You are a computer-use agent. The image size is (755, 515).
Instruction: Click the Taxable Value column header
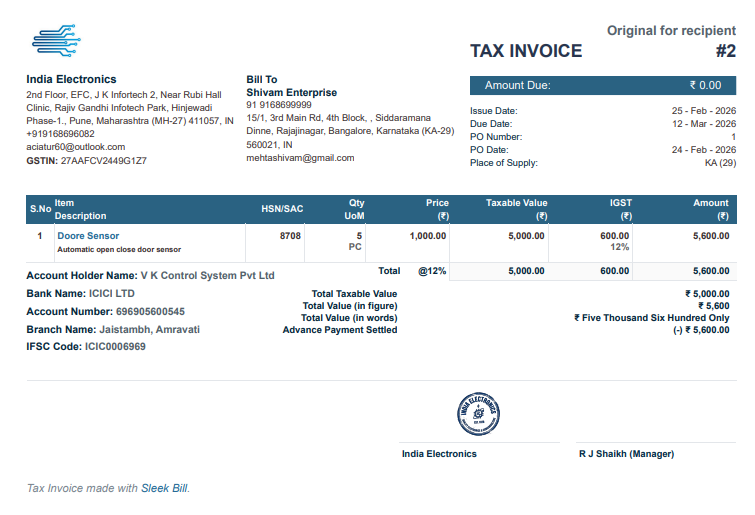(516, 209)
